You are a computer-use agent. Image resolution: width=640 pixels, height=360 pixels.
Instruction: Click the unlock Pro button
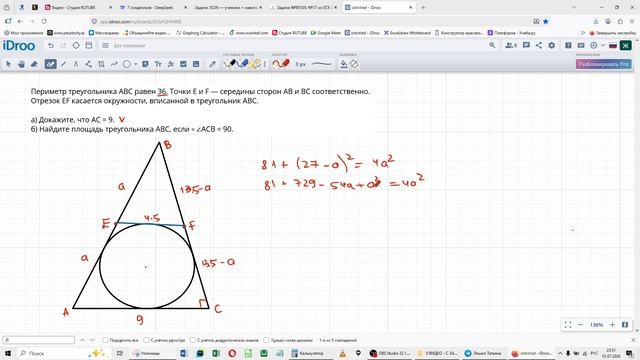click(x=604, y=64)
